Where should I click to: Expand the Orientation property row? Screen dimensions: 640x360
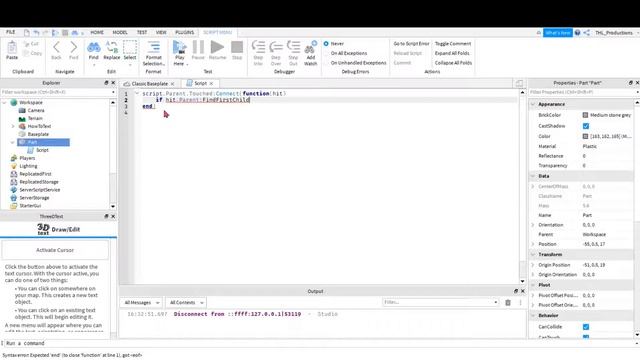[533, 225]
